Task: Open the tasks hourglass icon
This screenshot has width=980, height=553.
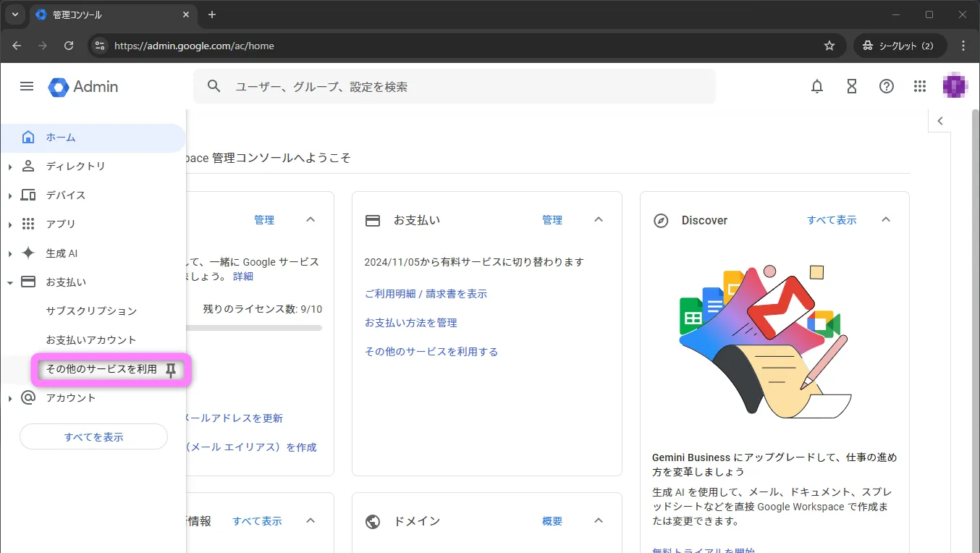Action: [x=852, y=87]
